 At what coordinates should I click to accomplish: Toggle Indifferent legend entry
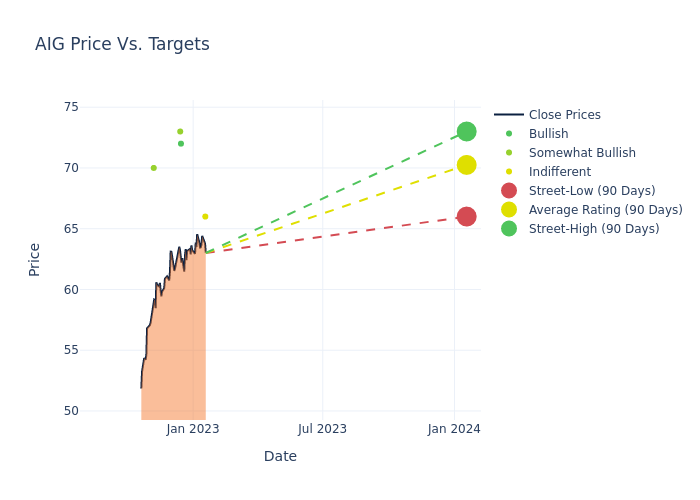[559, 172]
